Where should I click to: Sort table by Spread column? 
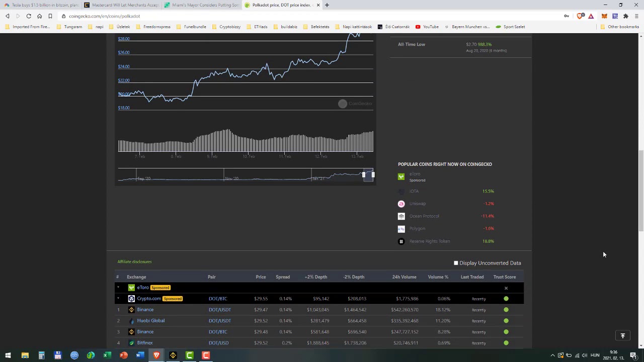click(x=283, y=277)
